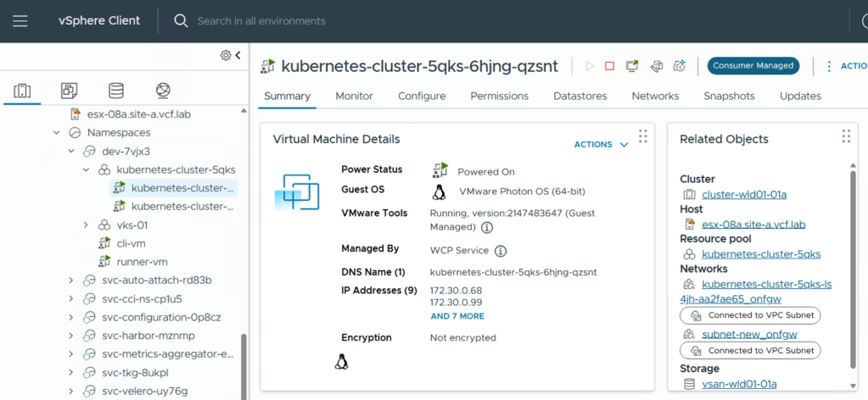This screenshot has width=868, height=400.
Task: Open the Virtual Machine Details ACTIONS dropdown
Action: click(602, 144)
